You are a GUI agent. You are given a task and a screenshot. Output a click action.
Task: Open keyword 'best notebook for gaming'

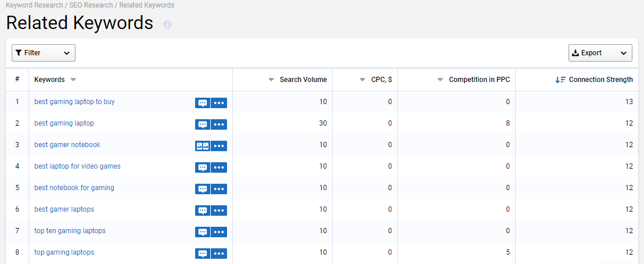(74, 187)
